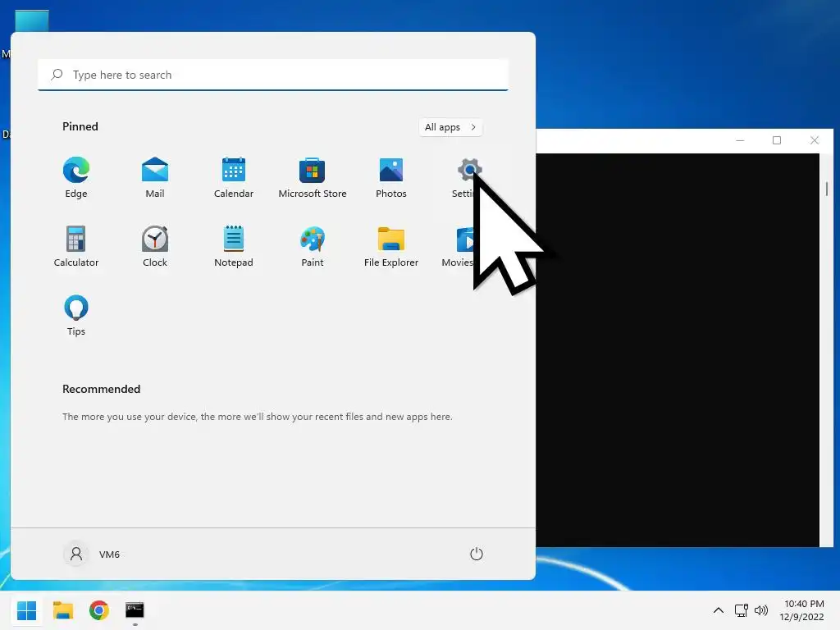
Task: Switch to the Command Prompt taskbar icon
Action: pos(135,610)
